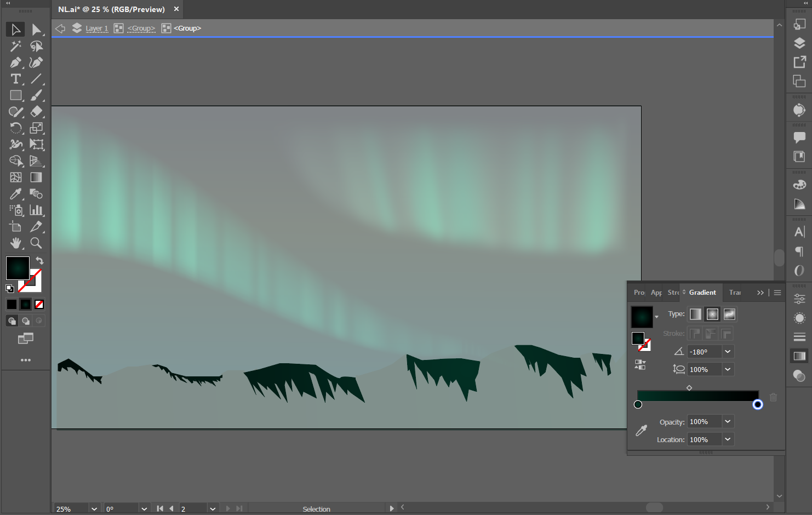
Task: Select the Zoom tool
Action: (36, 243)
